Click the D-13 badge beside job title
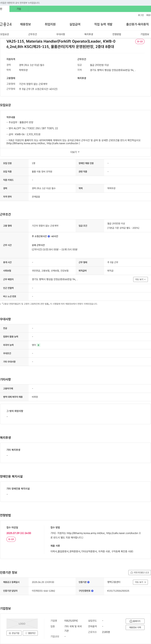 140,41
